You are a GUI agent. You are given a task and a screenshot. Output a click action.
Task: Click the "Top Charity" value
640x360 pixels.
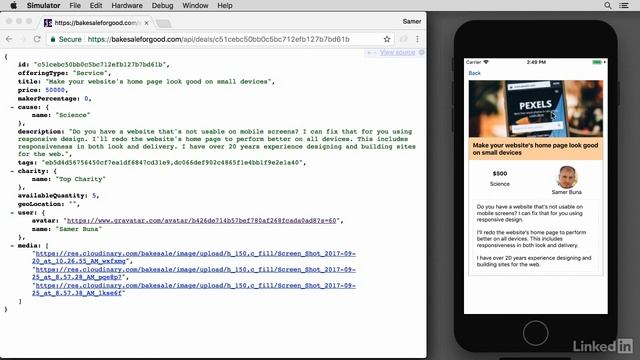tap(80, 179)
